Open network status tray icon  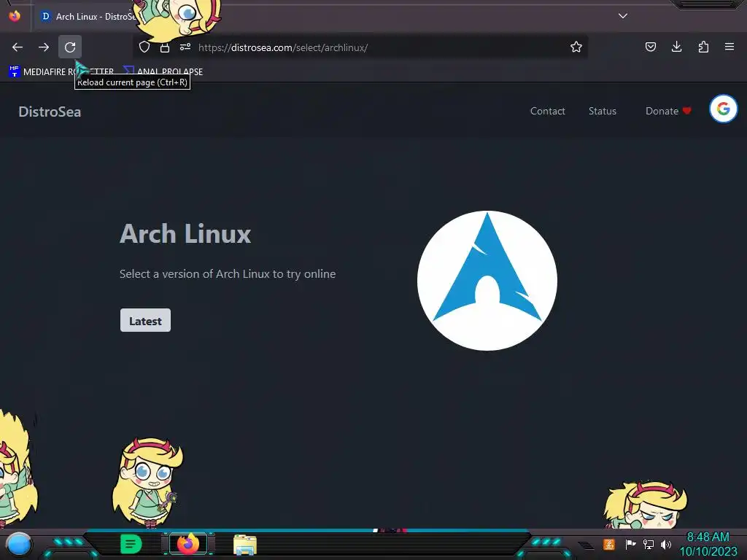click(649, 544)
